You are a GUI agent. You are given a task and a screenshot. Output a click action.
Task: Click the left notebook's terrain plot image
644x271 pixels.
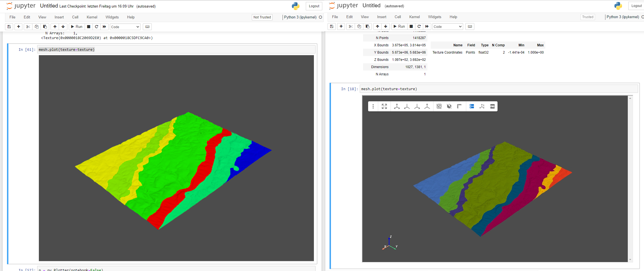(176, 158)
